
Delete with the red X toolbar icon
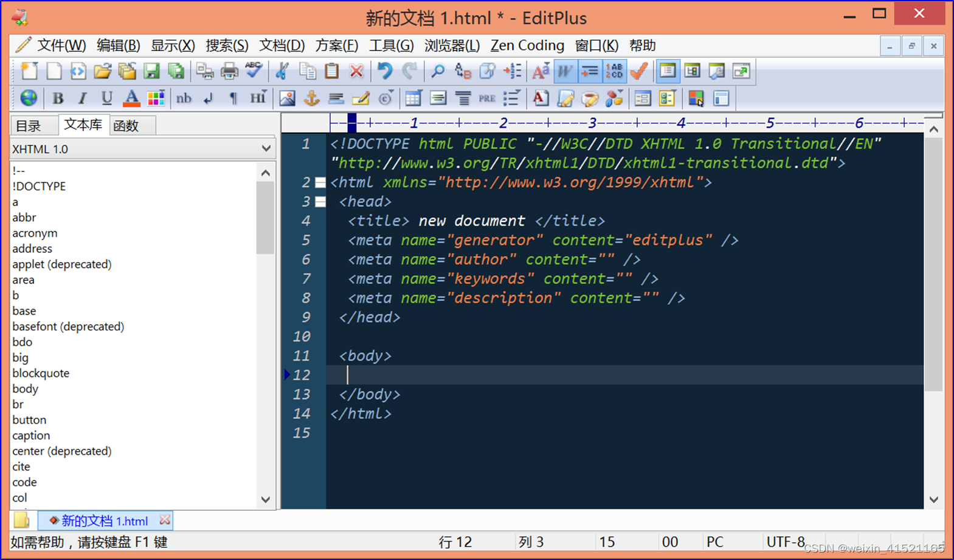point(356,71)
